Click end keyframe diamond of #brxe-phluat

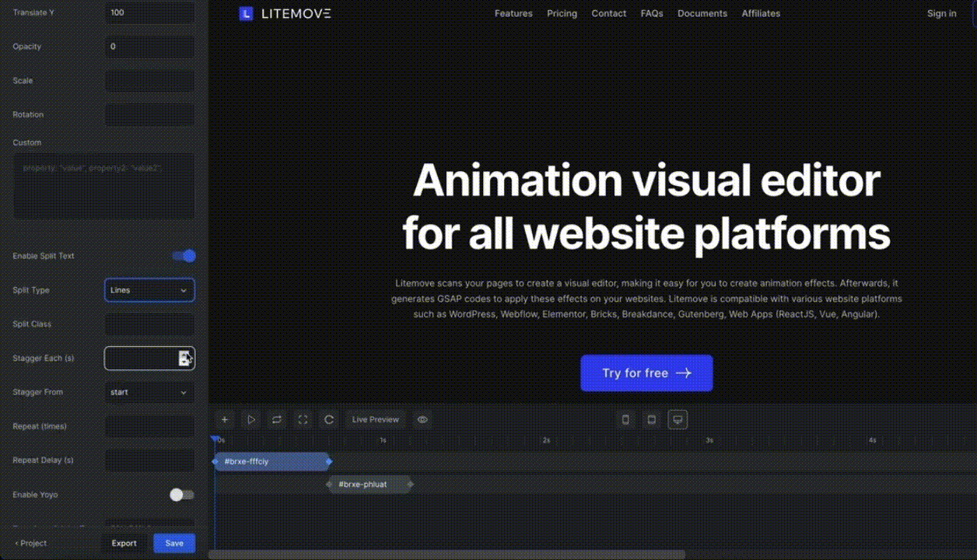pos(411,485)
